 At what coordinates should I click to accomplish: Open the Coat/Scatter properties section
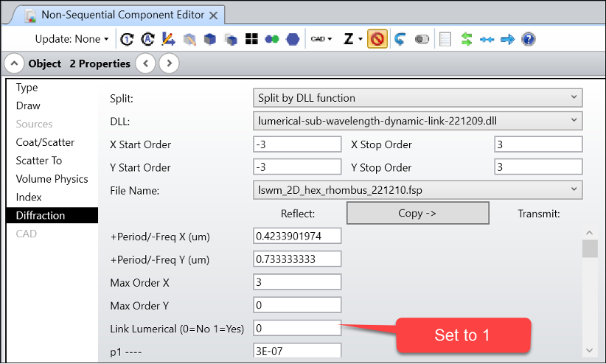point(45,143)
